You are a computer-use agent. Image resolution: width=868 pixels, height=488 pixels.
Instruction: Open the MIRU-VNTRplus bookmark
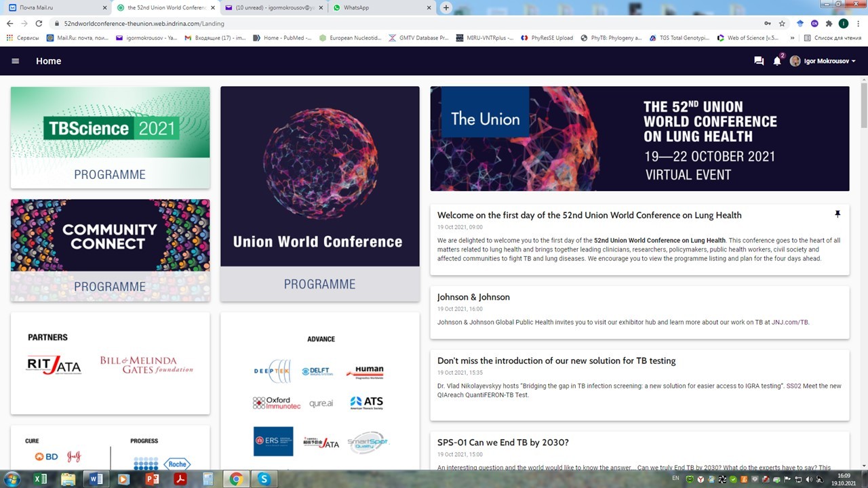click(485, 38)
